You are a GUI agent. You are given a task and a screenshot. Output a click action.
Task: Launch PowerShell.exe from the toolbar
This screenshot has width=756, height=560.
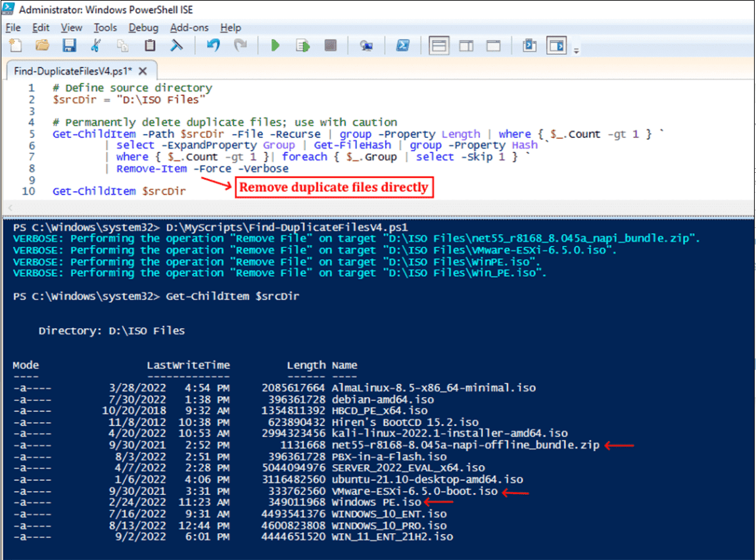[403, 45]
